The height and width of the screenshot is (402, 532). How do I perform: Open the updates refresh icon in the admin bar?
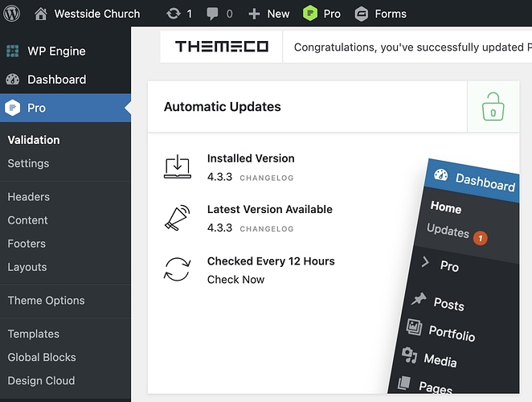(x=174, y=14)
